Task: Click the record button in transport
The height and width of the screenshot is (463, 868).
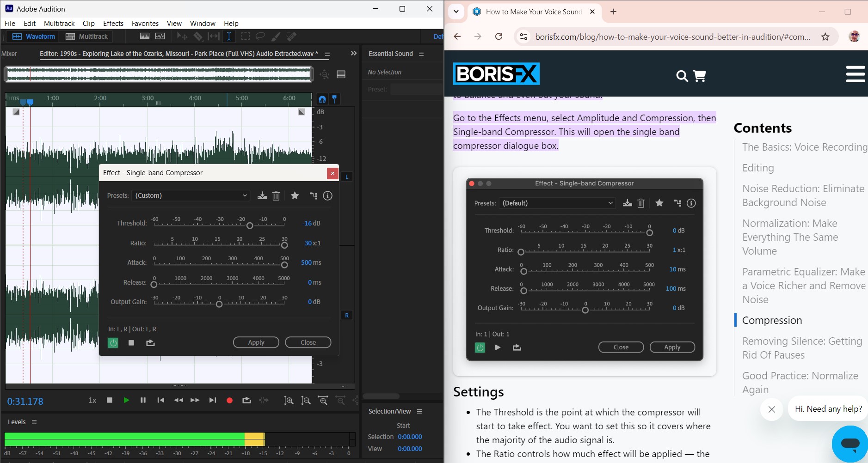Action: (229, 400)
